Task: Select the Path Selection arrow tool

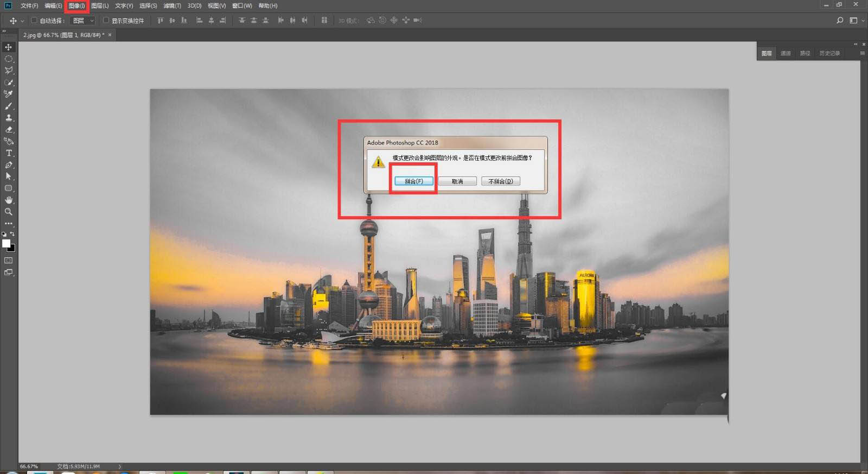Action: [x=9, y=176]
